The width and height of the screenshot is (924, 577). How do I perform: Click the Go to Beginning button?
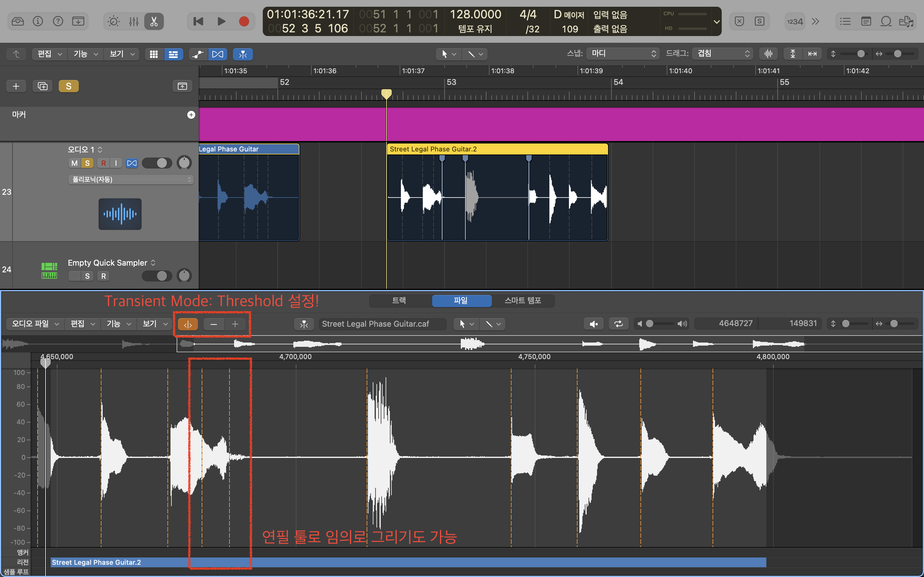tap(198, 21)
